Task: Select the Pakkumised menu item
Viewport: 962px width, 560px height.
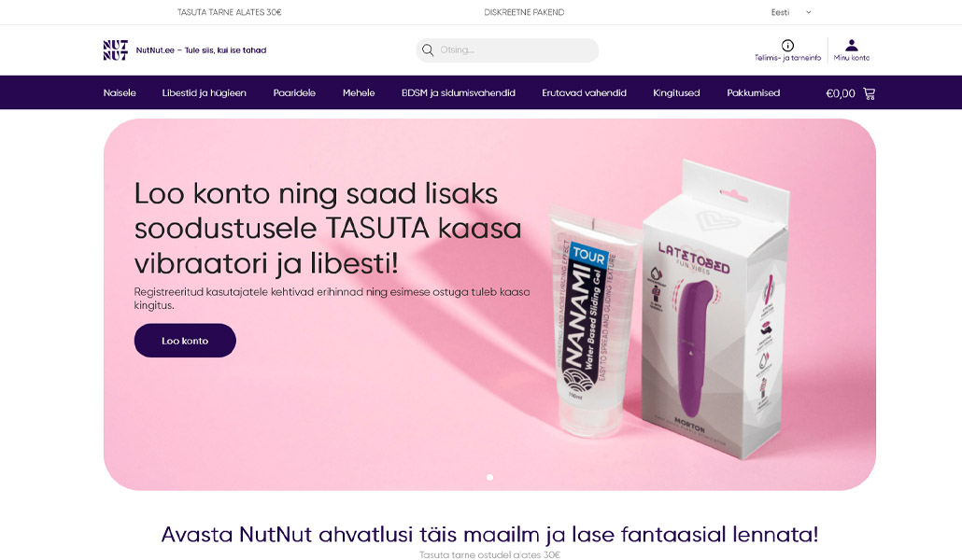Action: [x=754, y=92]
